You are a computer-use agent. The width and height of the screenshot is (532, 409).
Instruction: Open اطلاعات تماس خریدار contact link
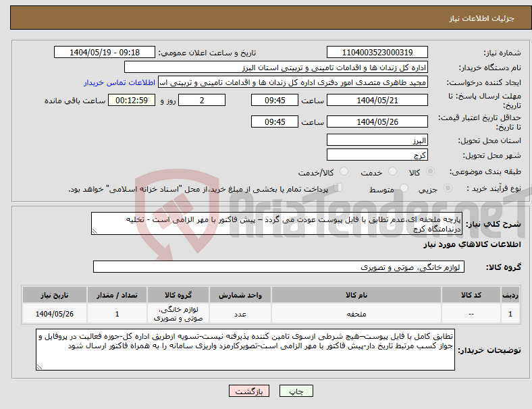[x=119, y=82]
